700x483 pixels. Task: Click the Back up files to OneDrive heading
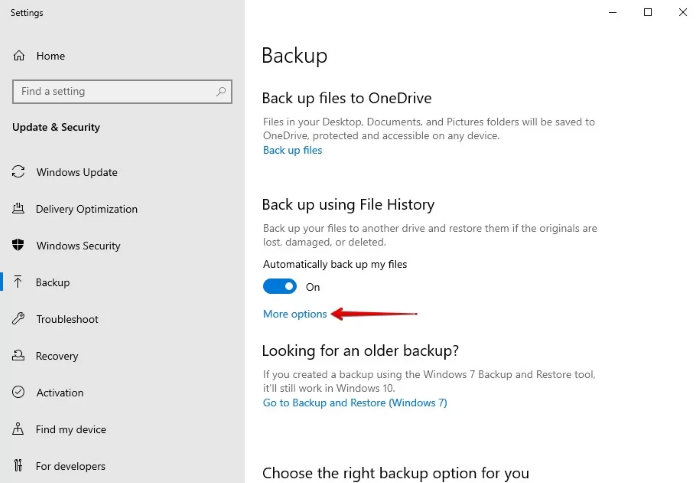(x=347, y=98)
